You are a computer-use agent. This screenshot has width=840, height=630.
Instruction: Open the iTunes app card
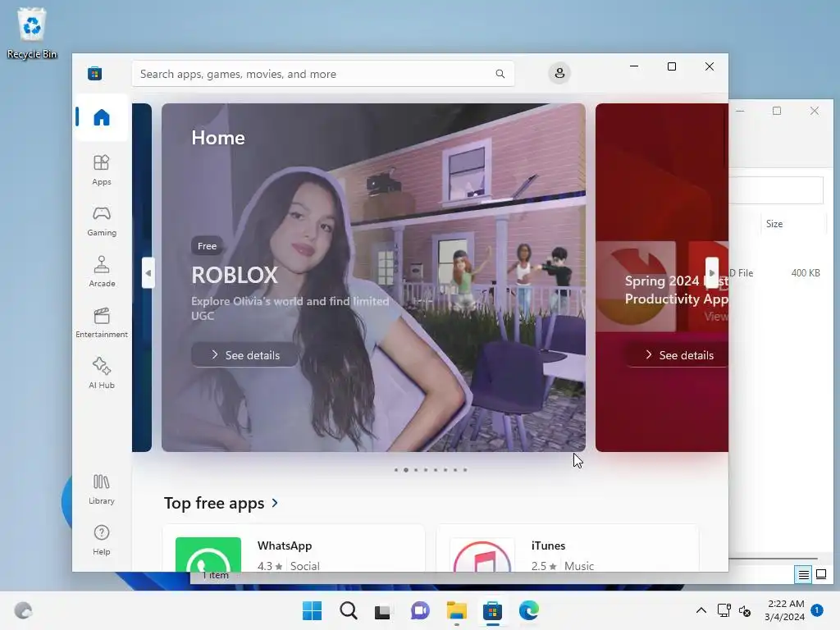pyautogui.click(x=568, y=549)
